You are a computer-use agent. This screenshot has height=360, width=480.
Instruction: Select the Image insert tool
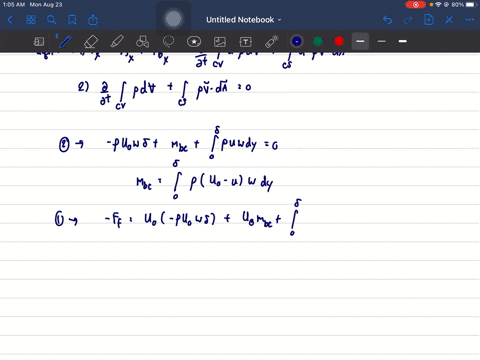(x=220, y=42)
